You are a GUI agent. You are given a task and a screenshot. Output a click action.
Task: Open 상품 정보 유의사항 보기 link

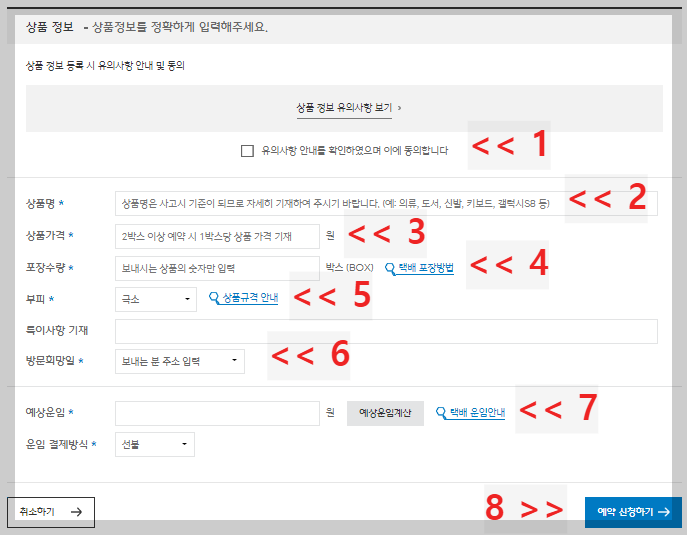(344, 107)
